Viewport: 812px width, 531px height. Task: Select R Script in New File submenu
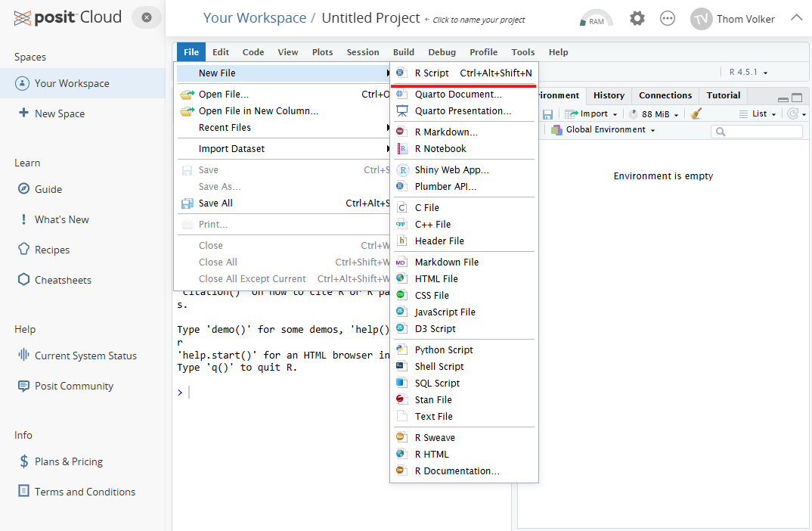click(x=464, y=73)
